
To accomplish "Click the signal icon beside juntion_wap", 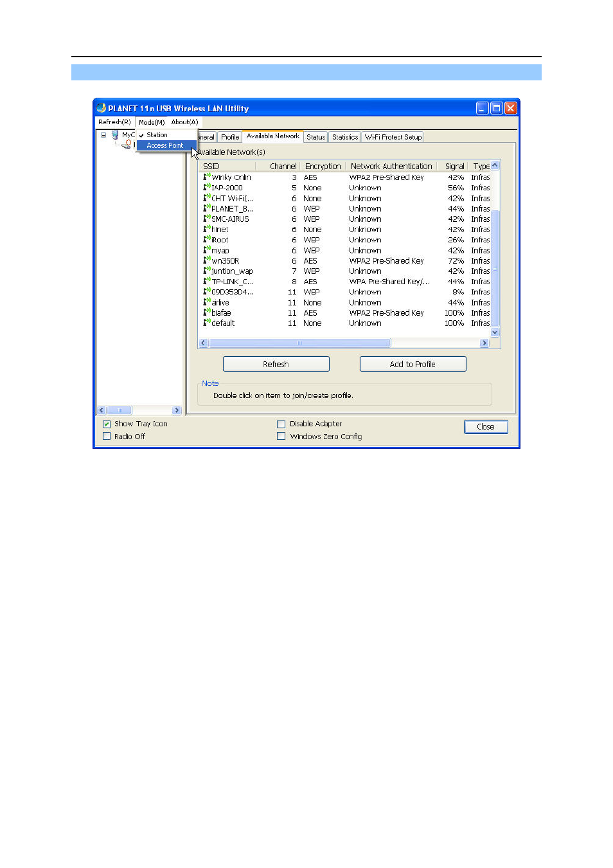I will click(207, 271).
